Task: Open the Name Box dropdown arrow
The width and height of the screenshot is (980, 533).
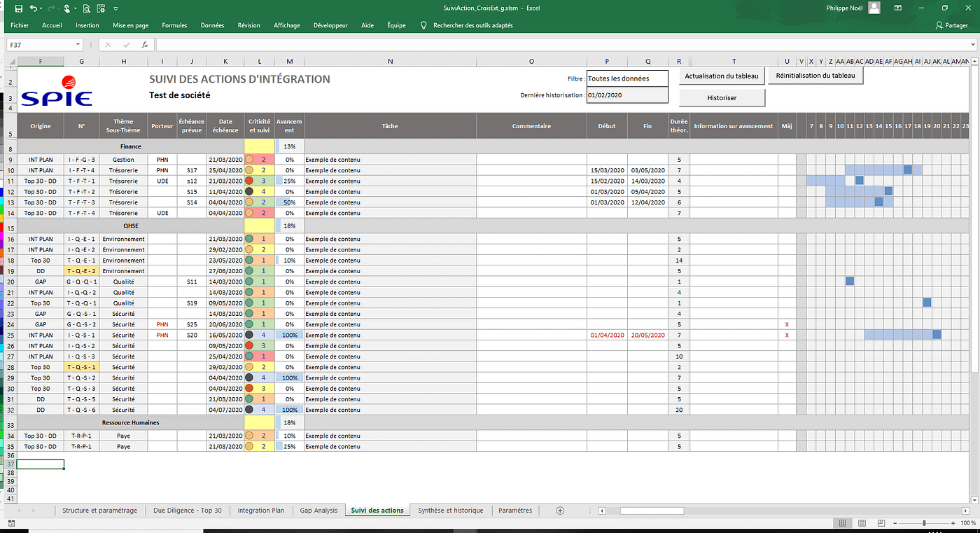Action: (x=78, y=45)
